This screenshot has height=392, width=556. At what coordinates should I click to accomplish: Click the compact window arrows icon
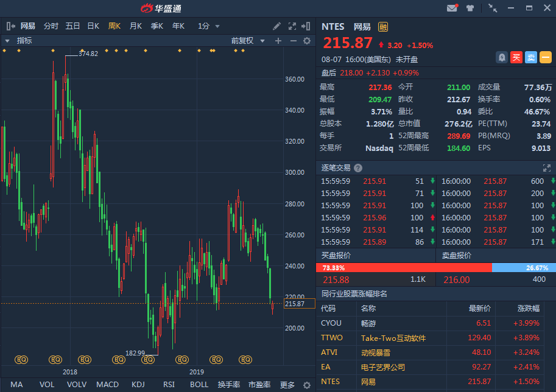click(x=493, y=8)
